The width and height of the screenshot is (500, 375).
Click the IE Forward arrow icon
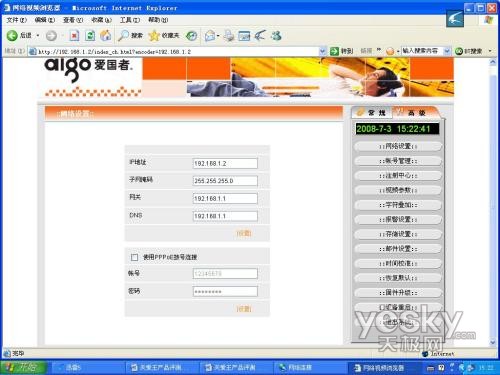tap(51, 36)
